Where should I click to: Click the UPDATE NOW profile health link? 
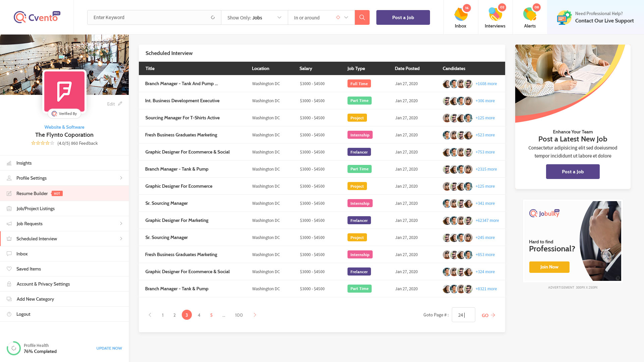109,348
